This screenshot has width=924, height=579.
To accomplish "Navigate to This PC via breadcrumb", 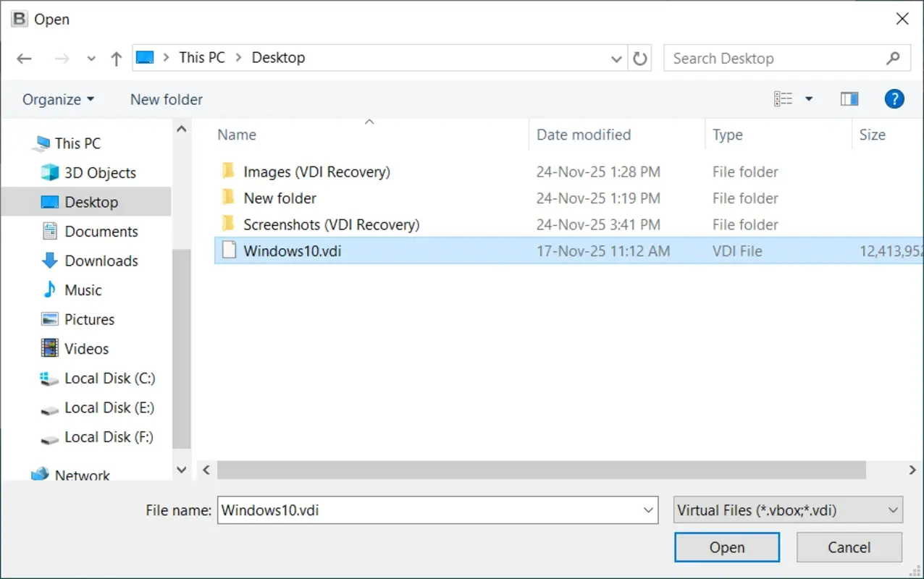I will pyautogui.click(x=202, y=57).
